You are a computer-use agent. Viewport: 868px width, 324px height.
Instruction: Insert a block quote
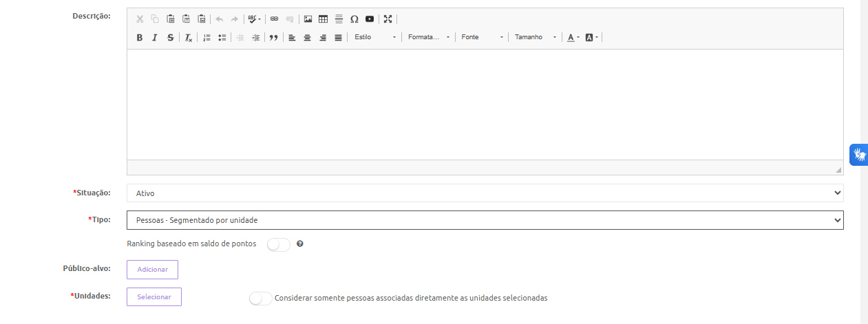(273, 38)
